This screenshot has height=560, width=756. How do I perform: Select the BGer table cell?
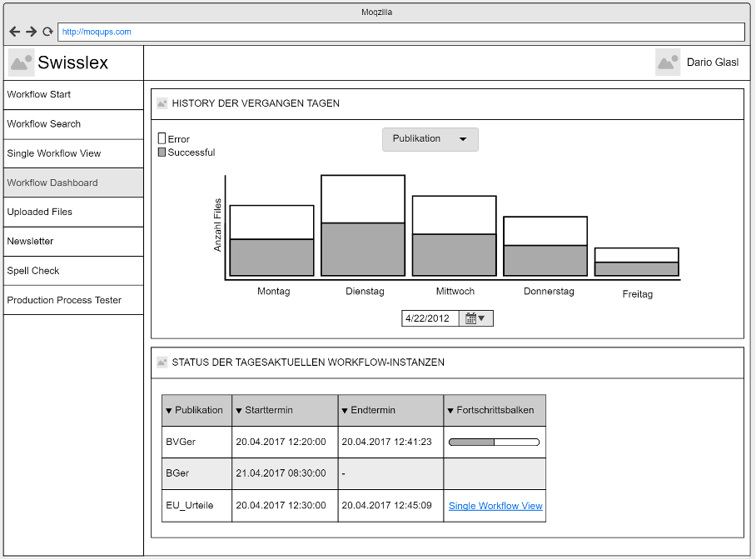(x=196, y=473)
